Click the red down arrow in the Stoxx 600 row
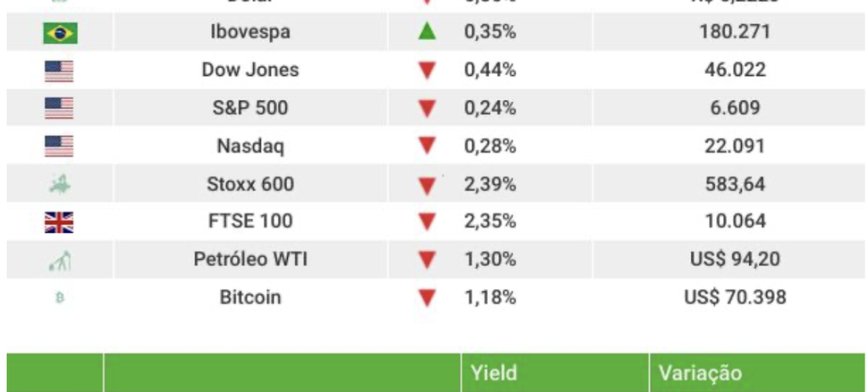The width and height of the screenshot is (868, 392). [x=427, y=186]
